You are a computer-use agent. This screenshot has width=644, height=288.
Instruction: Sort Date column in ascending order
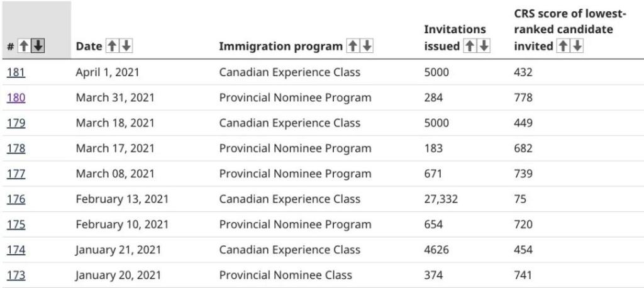pyautogui.click(x=112, y=47)
